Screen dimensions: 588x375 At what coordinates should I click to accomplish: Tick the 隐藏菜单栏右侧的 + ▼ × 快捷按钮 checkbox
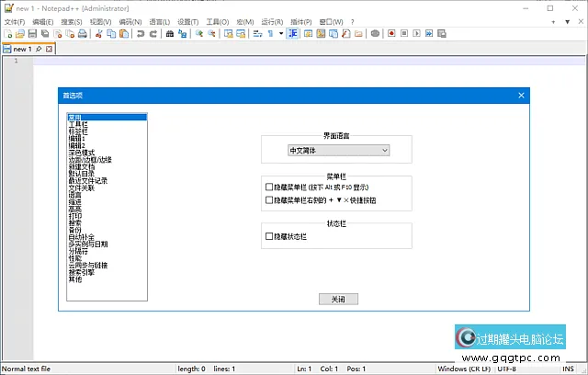pos(269,199)
